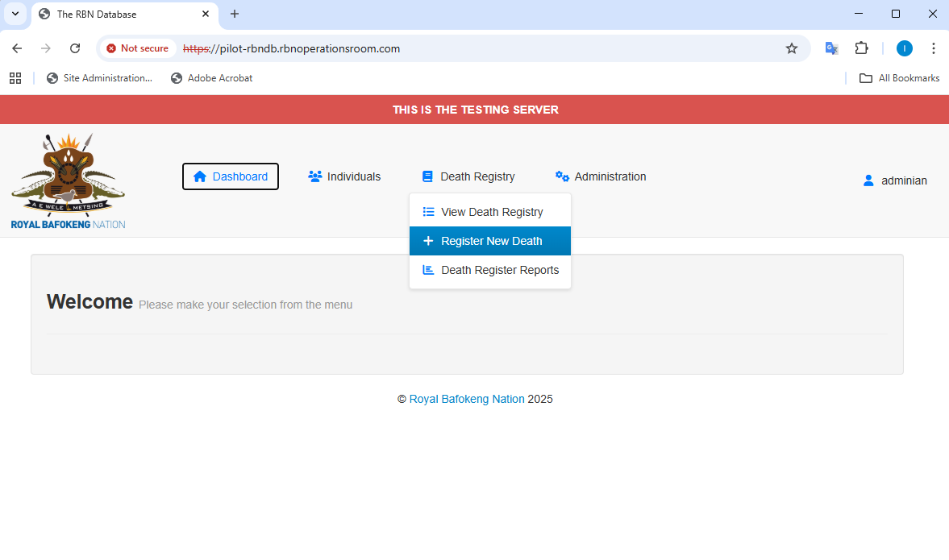Select Register New Death from the menu
This screenshot has height=560, width=949.
click(490, 241)
